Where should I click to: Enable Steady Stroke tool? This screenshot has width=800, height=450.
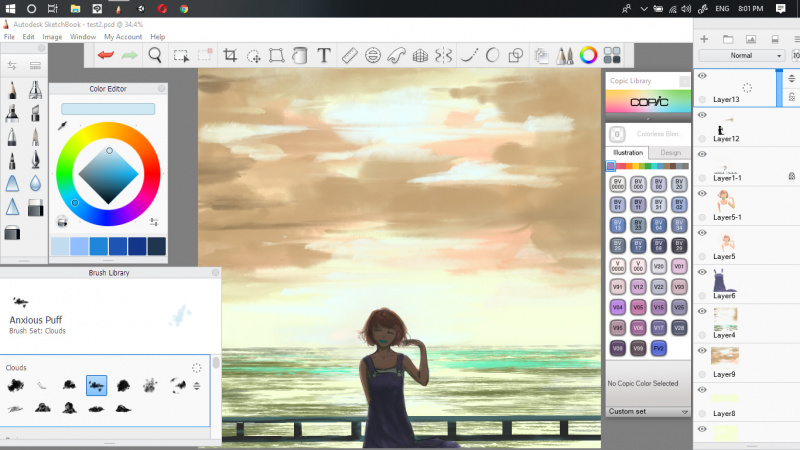(x=469, y=55)
